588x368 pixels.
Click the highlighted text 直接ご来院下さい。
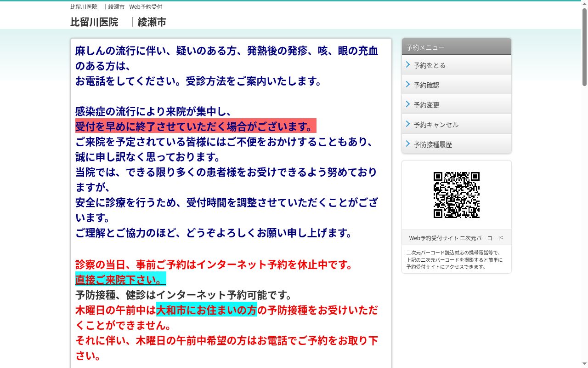point(121,279)
